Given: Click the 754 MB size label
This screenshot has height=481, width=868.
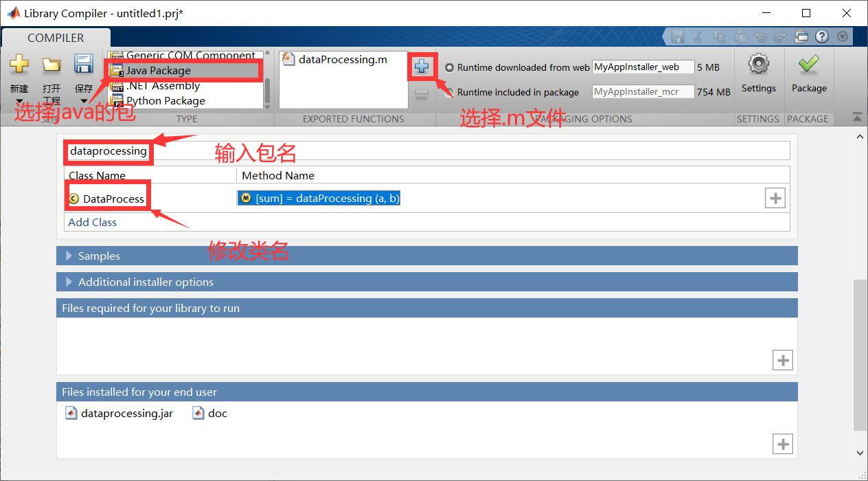Looking at the screenshot, I should point(714,92).
